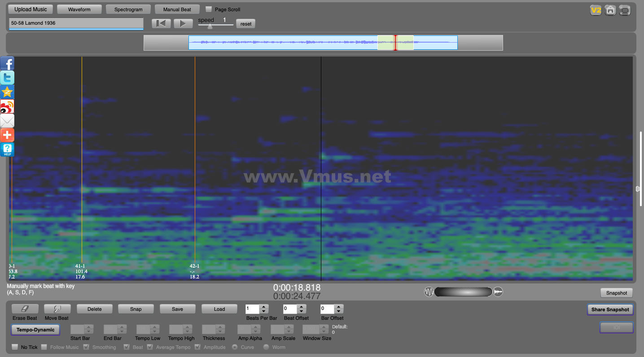644x357 pixels.
Task: Toggle the Amplitude checkbox
Action: click(x=197, y=347)
